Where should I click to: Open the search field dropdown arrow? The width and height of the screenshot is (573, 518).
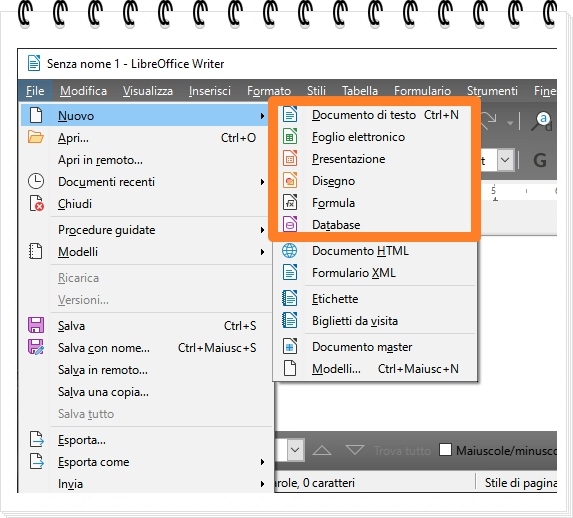[x=295, y=450]
